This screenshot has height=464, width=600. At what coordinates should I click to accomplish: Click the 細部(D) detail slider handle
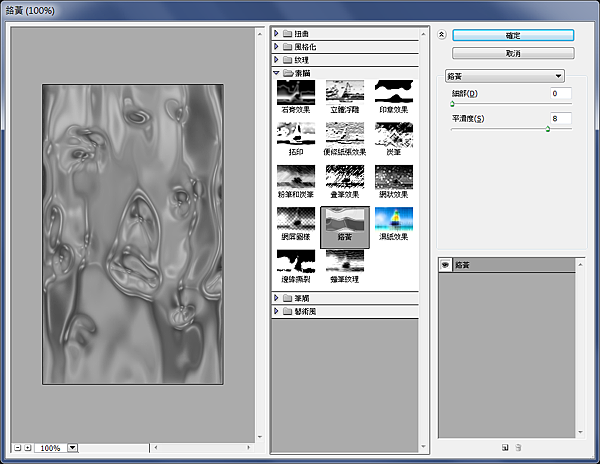coord(452,104)
